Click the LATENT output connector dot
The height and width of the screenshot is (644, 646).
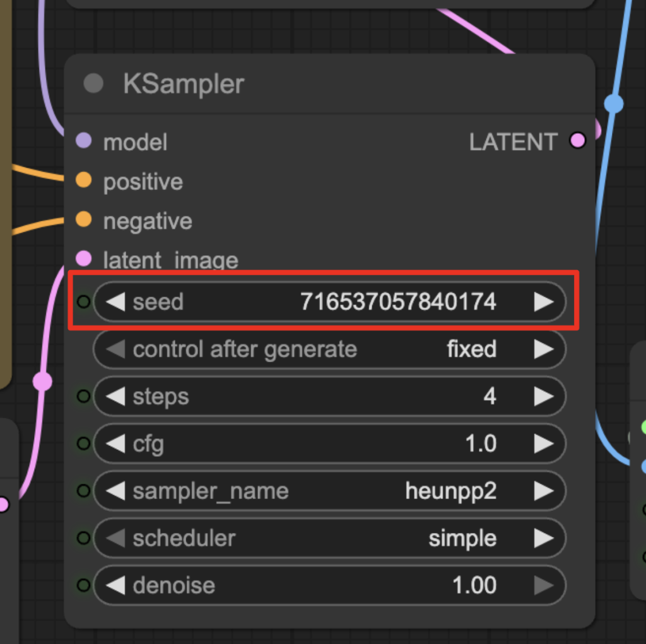577,141
